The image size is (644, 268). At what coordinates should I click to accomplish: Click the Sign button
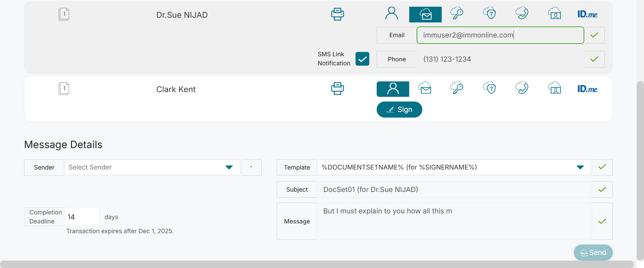399,110
